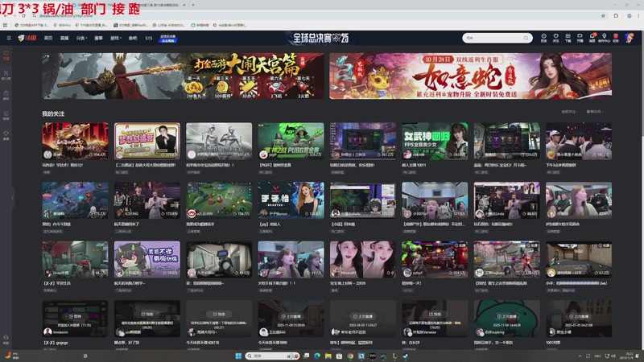The height and width of the screenshot is (362, 644).
Task: Select the trophy icon in the left sidebar
Action: point(6,135)
